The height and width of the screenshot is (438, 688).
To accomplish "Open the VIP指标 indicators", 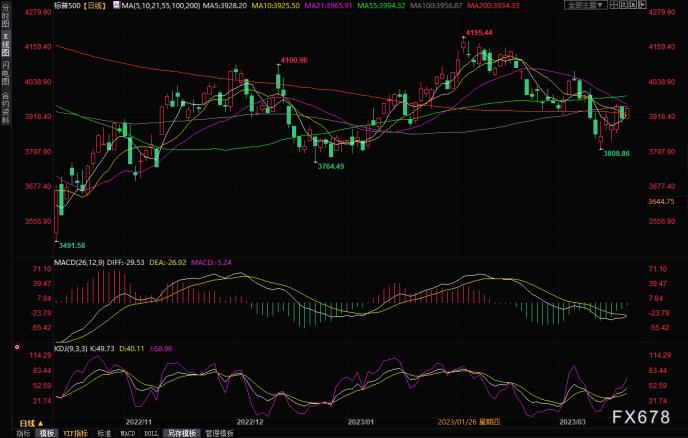I will 75,433.
